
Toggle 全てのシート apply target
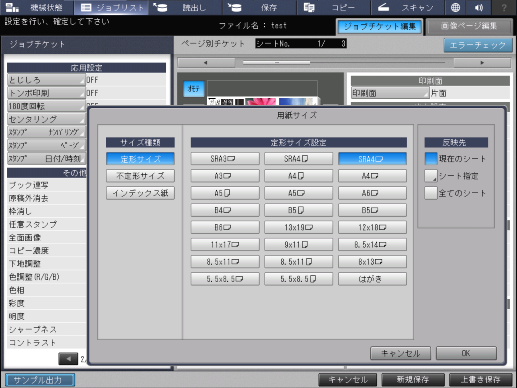[x=431, y=193]
